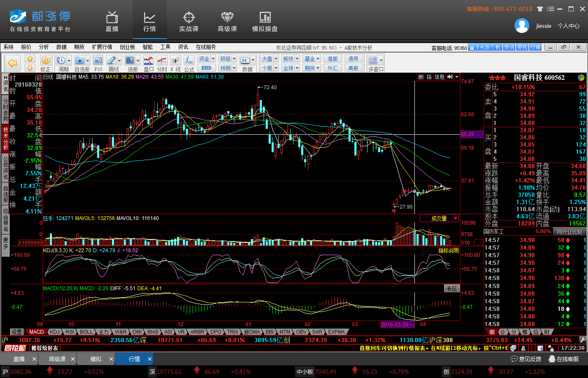Viewport: 588px width, 378px height.
Task: Click the 2016-03-28 date marker on timeline
Action: point(397,324)
